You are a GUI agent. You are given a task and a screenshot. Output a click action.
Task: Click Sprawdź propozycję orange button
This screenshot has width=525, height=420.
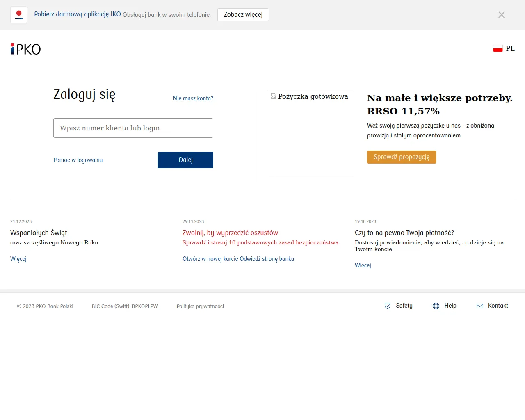(401, 157)
